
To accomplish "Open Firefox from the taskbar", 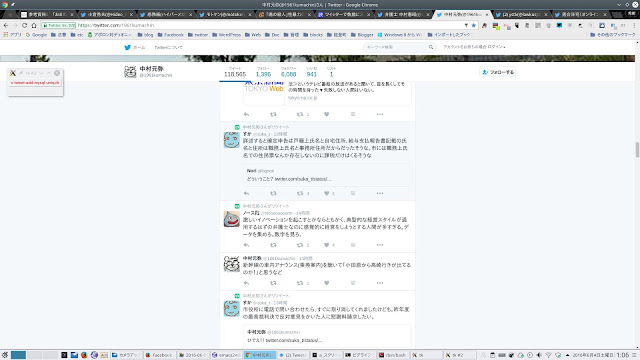I will tap(84, 355).
